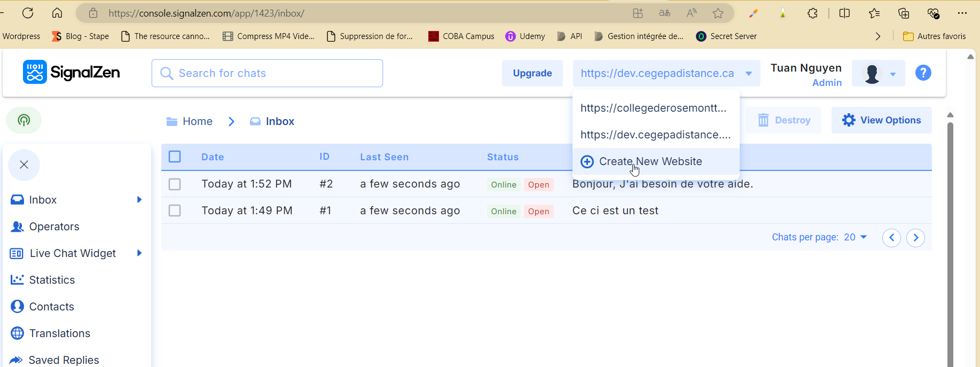Select the collegederosemont website entry
Image resolution: width=980 pixels, height=367 pixels.
pos(653,108)
